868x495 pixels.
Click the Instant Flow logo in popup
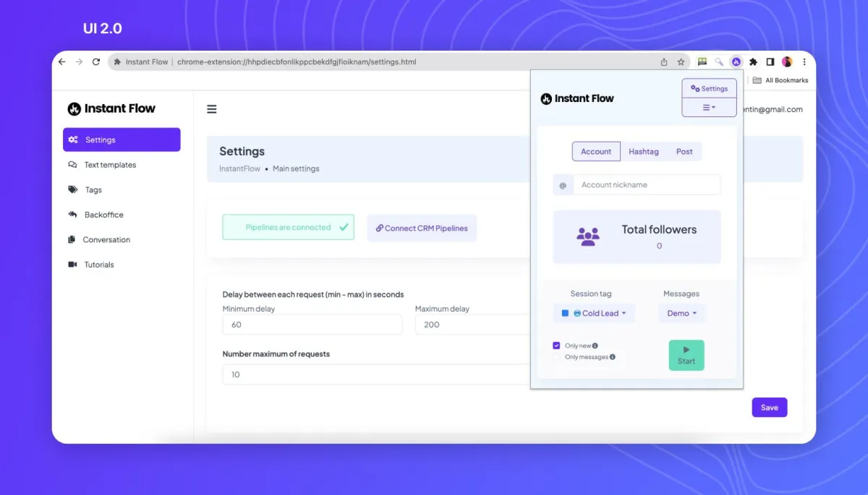(577, 98)
